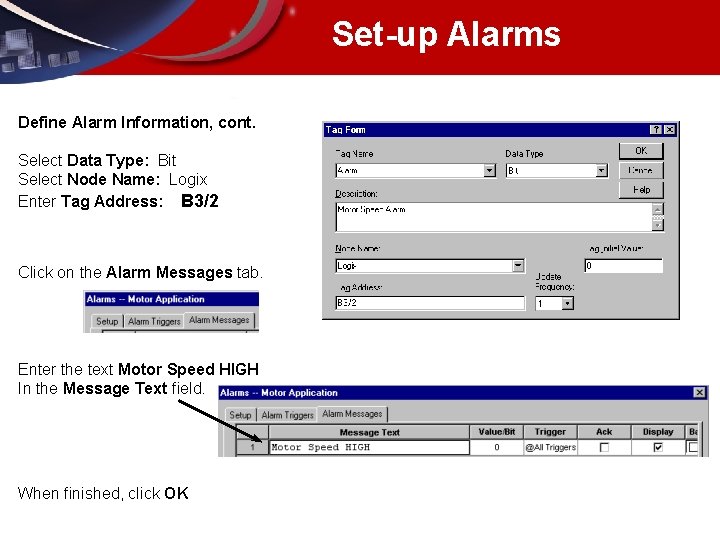Screen dimensions: 720x540
Task: Click the Display column header
Action: (x=658, y=432)
